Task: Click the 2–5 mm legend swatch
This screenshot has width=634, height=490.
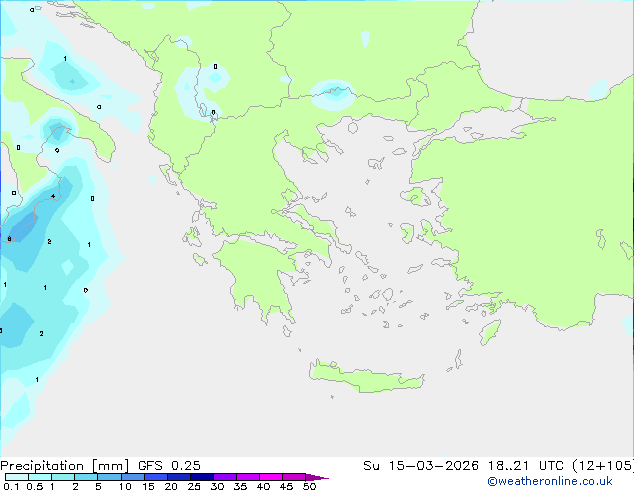Action: [86, 477]
